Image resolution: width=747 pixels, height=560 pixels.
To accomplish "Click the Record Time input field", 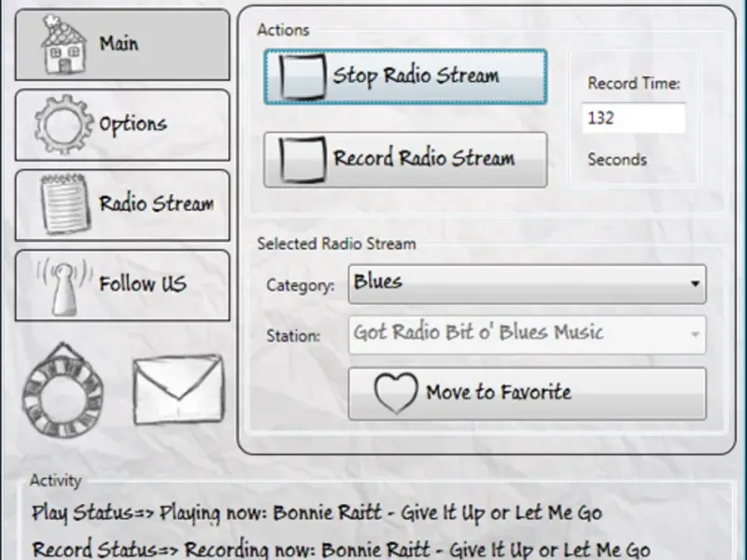I will (634, 118).
